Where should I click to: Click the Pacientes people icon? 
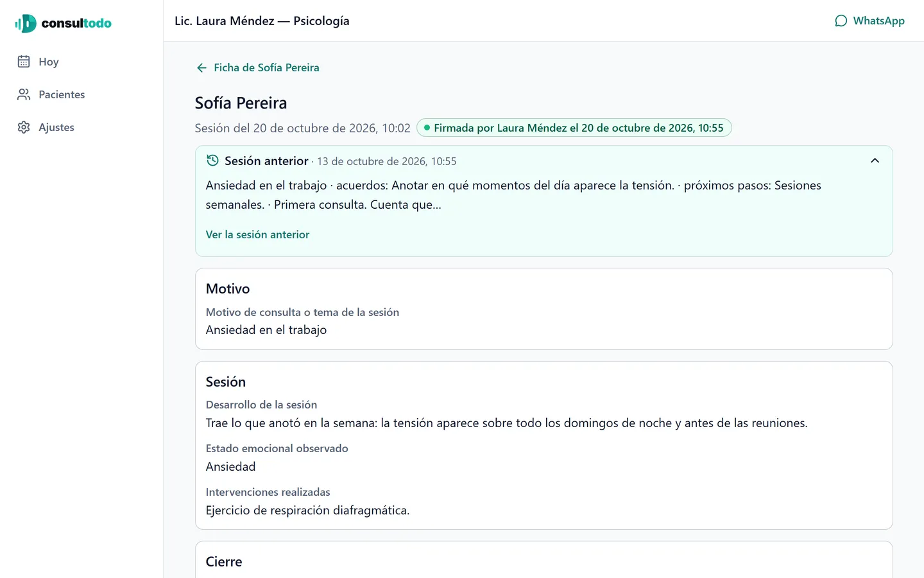[x=24, y=94]
